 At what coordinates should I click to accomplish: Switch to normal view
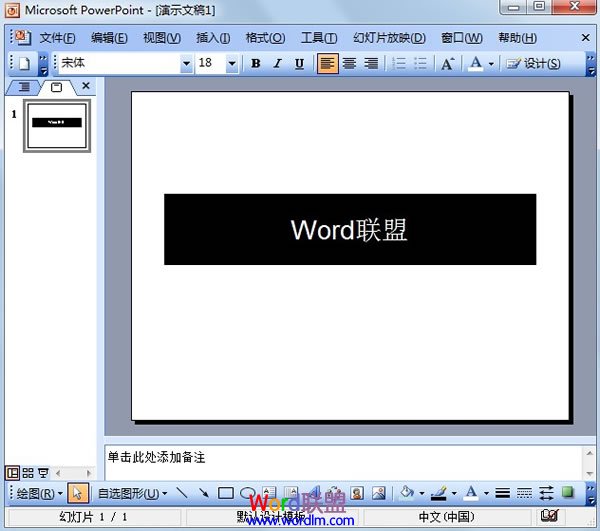coord(12,473)
